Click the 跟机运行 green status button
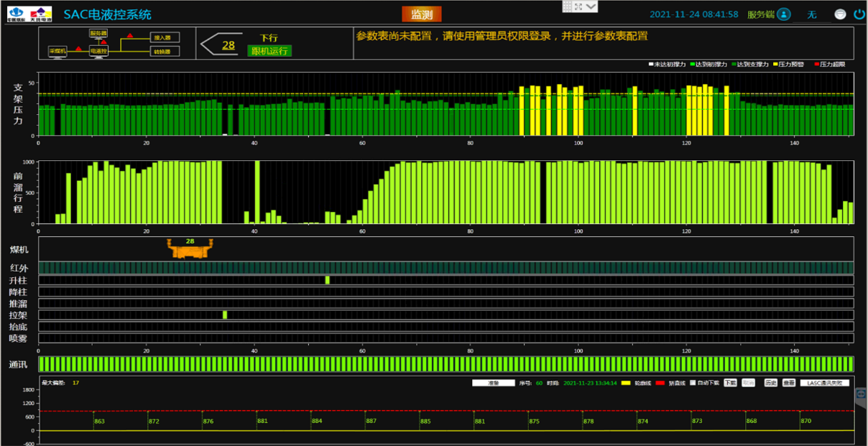 point(269,51)
